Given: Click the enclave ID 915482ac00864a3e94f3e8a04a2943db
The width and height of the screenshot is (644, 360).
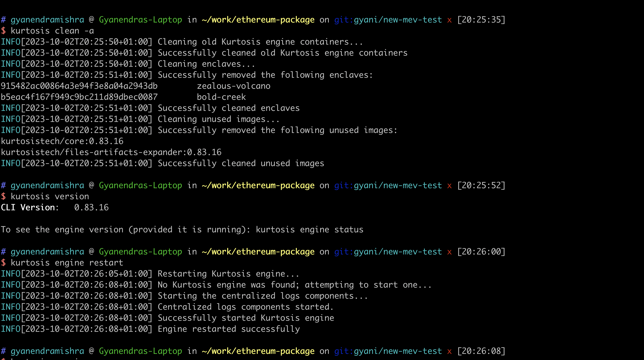Looking at the screenshot, I should pos(79,86).
